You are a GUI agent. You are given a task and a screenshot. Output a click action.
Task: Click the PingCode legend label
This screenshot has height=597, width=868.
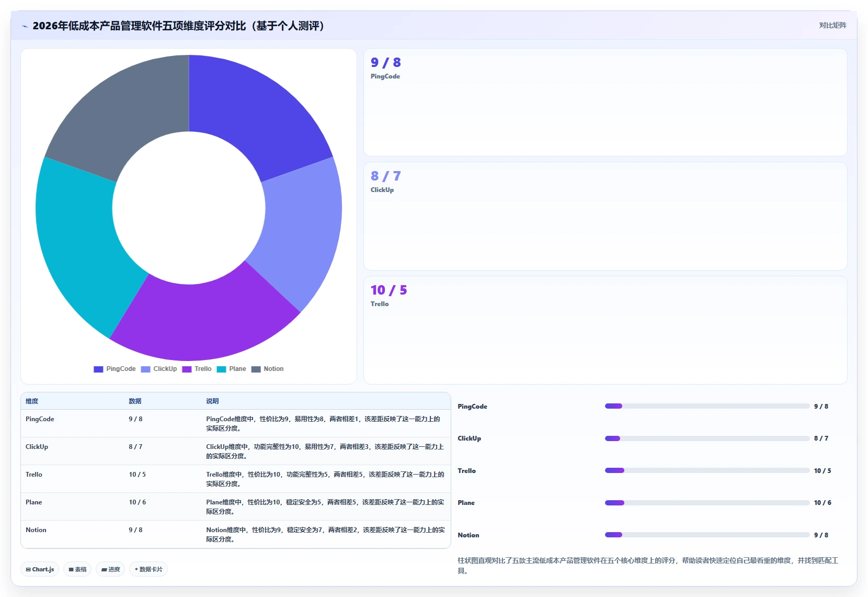click(x=121, y=369)
